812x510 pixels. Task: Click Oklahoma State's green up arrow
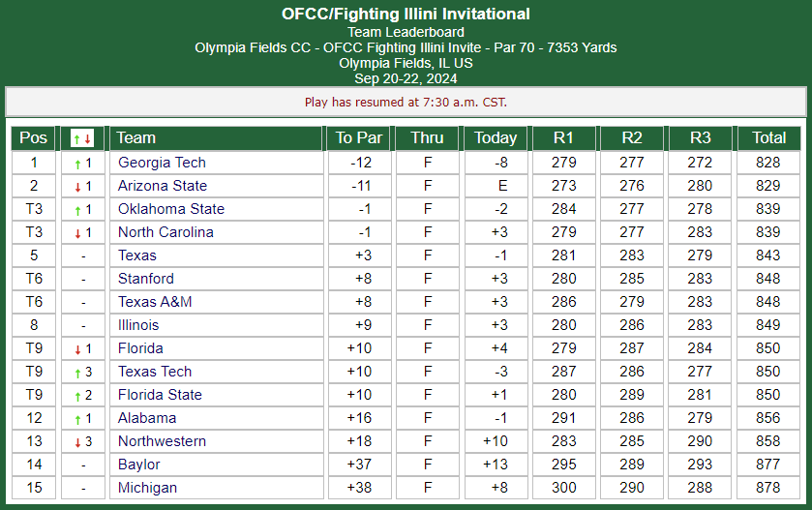(77, 211)
